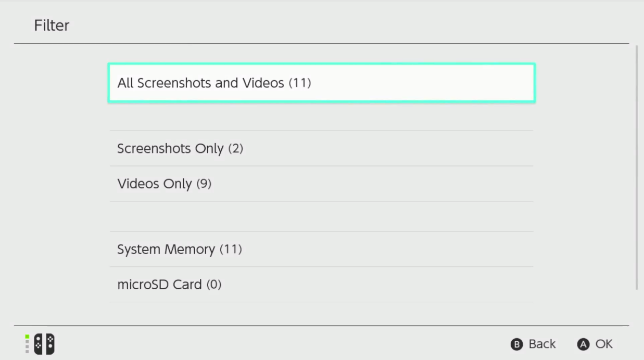This screenshot has height=360, width=644.
Task: Click the left Joy-Con half of the icon
Action: coord(38,344)
